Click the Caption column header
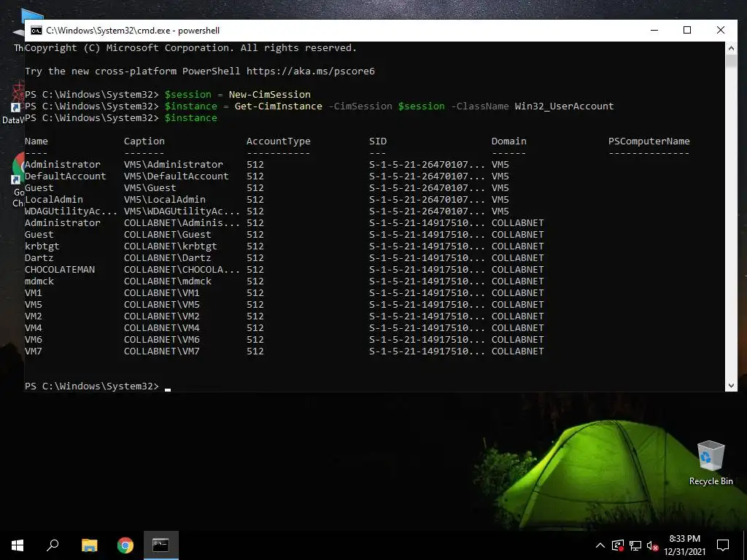Viewport: 747px width, 560px height. click(x=144, y=141)
